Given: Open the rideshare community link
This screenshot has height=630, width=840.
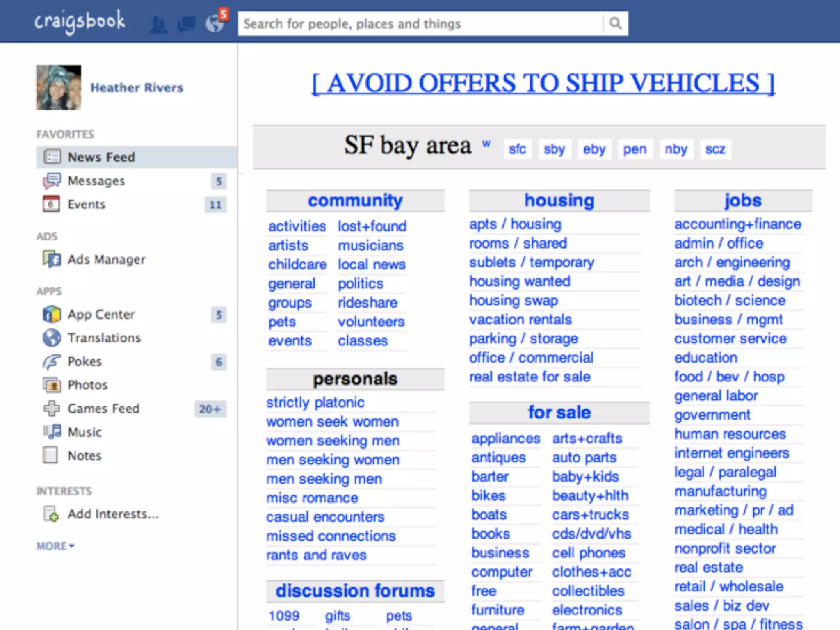Looking at the screenshot, I should 367,303.
